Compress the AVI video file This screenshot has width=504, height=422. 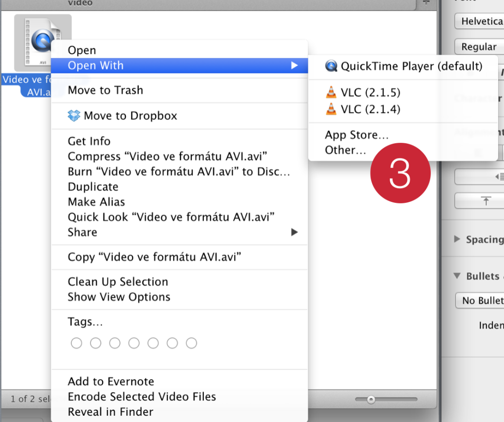pyautogui.click(x=179, y=156)
